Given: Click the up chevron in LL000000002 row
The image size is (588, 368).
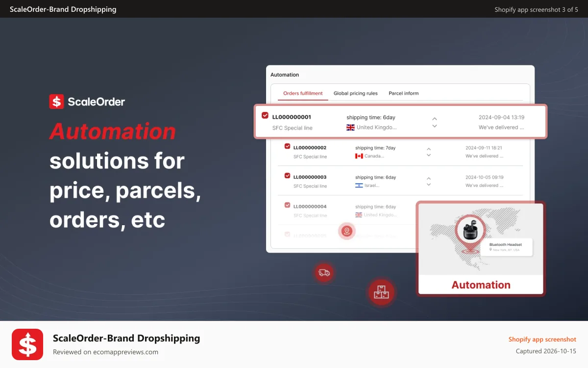Looking at the screenshot, I should coord(429,149).
